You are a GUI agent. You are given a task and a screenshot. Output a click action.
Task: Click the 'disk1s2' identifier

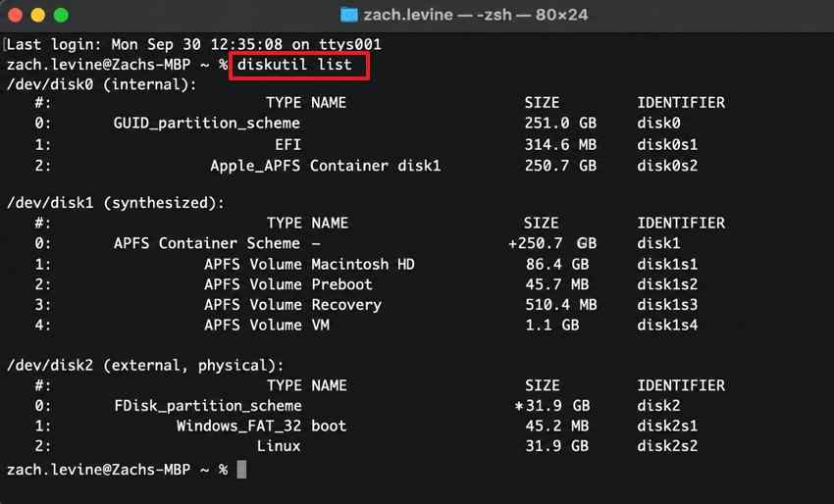tap(667, 284)
